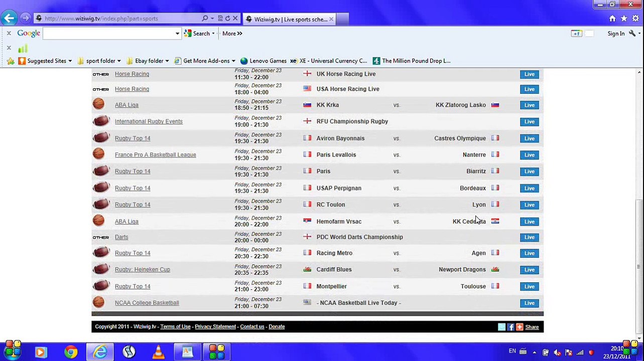Click the Twitter share icon in footer
Screen dimensions: 644x361
[x=501, y=327]
